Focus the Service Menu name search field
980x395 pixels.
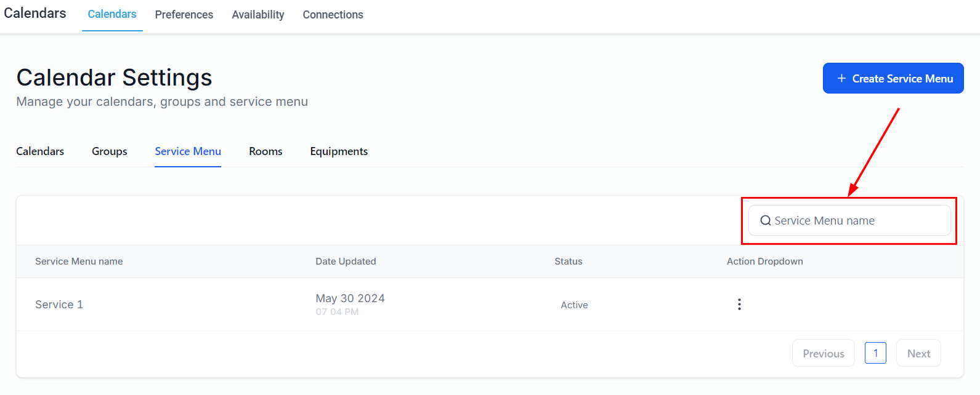point(856,221)
